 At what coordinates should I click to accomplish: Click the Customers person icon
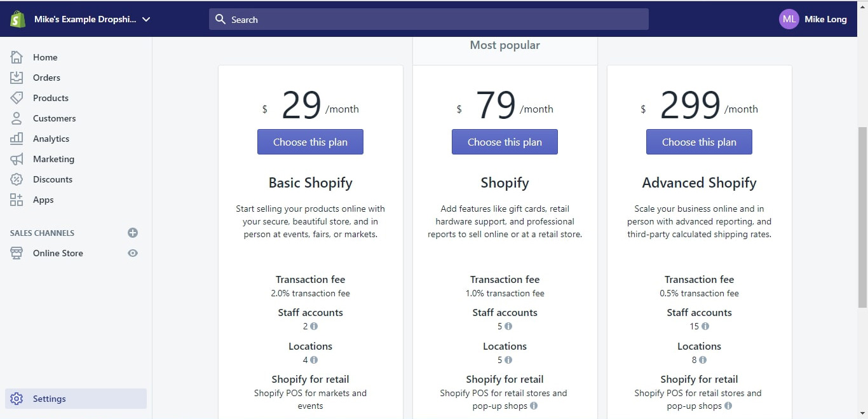tap(17, 118)
